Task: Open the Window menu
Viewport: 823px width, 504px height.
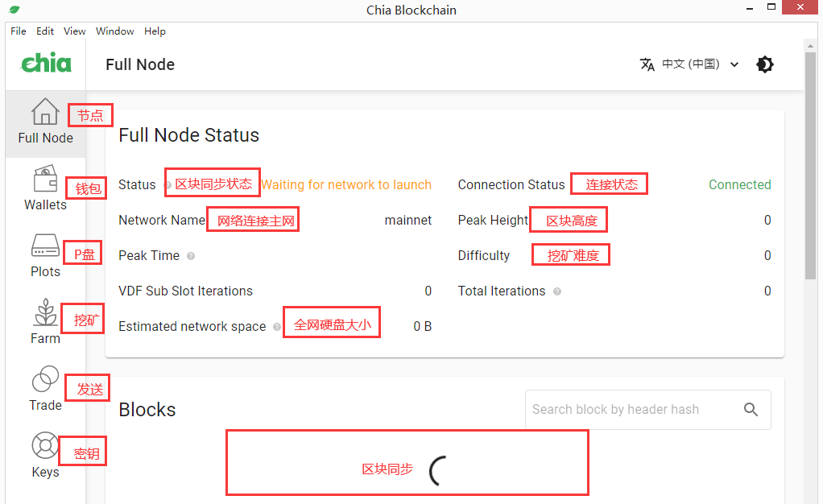Action: [115, 31]
